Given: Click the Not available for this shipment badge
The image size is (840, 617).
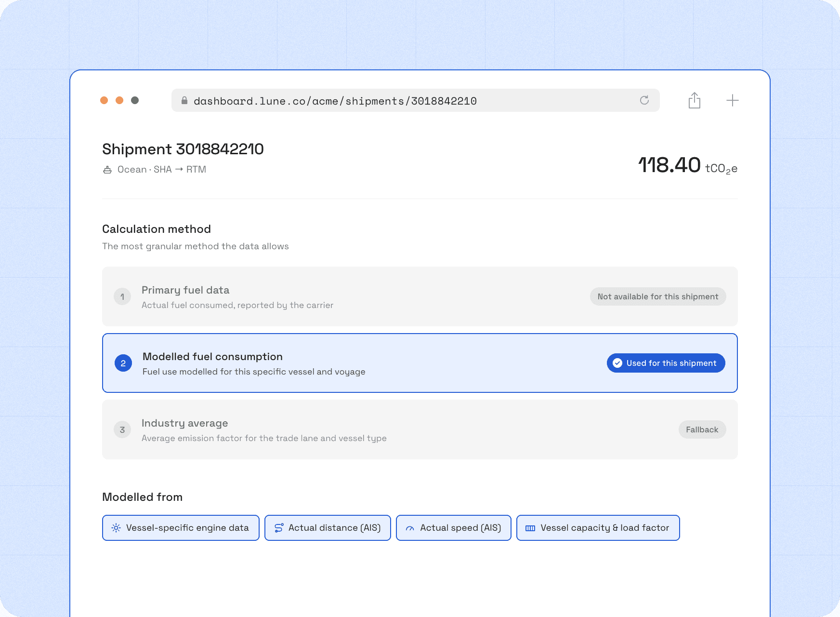Looking at the screenshot, I should pos(658,296).
